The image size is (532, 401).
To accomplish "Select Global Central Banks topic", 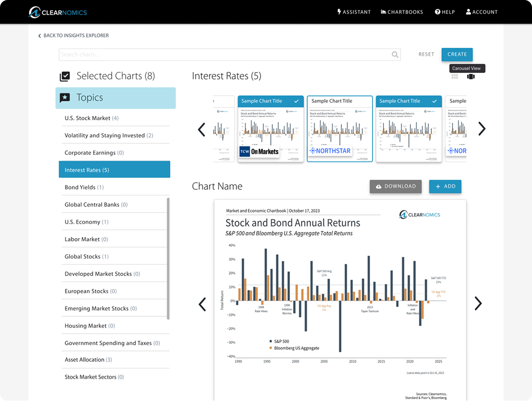I will click(x=114, y=205).
